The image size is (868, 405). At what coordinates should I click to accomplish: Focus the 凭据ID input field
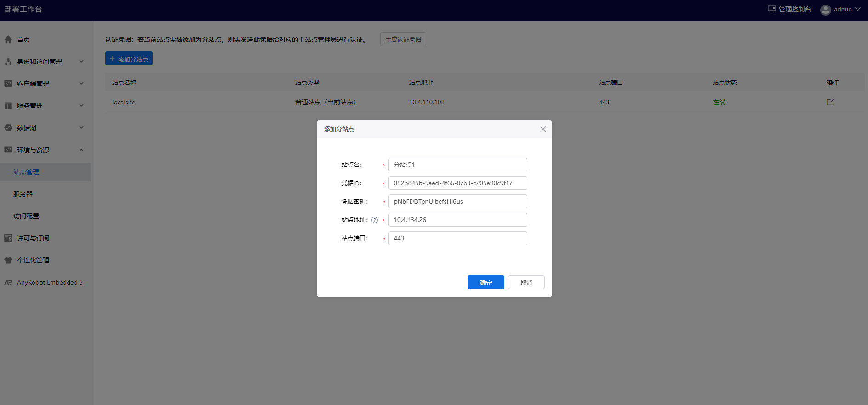(458, 183)
